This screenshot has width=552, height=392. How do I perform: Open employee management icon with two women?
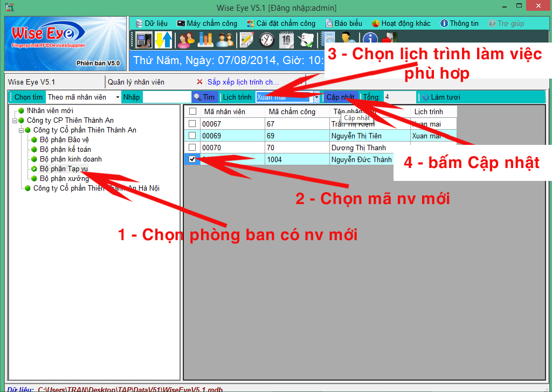click(186, 40)
